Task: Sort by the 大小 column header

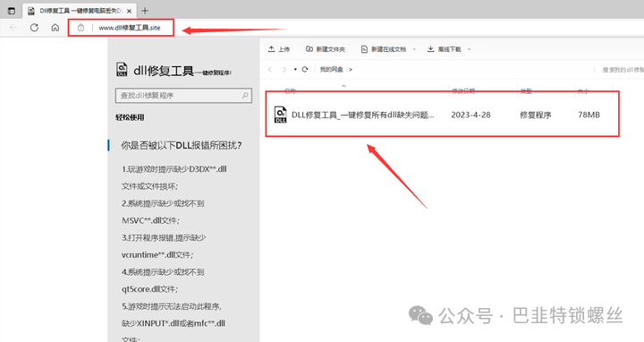Action: click(x=583, y=91)
